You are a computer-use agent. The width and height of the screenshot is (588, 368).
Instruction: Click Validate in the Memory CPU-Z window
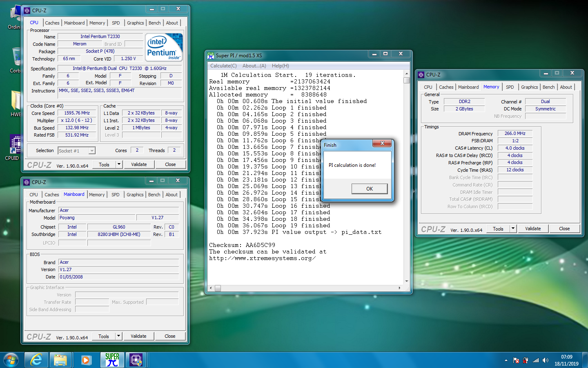click(533, 229)
